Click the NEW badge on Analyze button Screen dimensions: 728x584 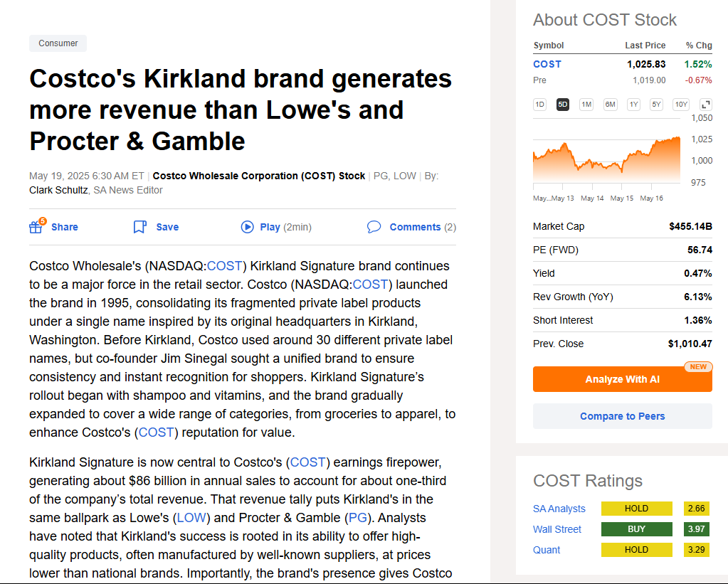[x=698, y=367]
